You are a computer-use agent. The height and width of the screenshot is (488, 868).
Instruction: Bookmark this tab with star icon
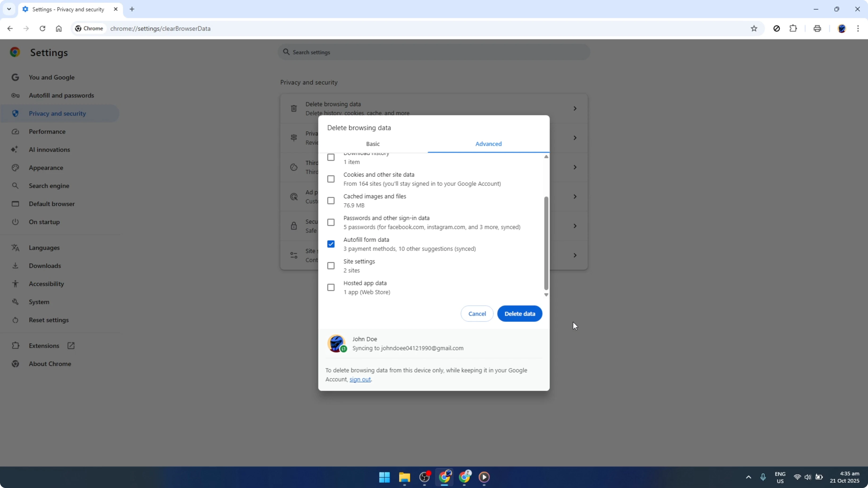pyautogui.click(x=754, y=29)
